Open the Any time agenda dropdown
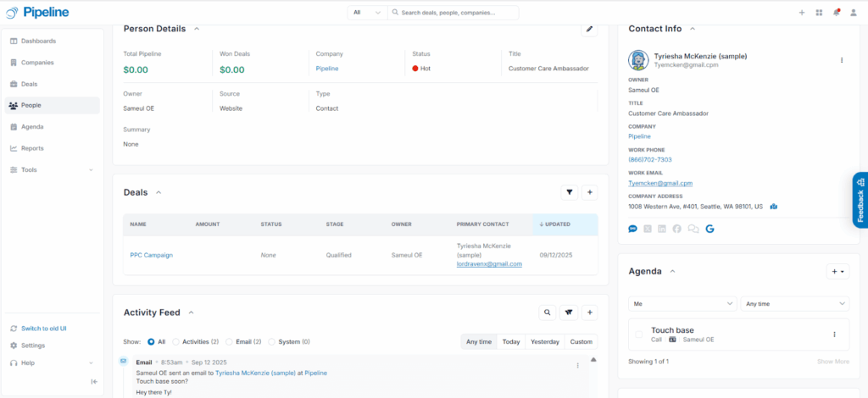Screen dimensions: 868x398 click(794, 303)
